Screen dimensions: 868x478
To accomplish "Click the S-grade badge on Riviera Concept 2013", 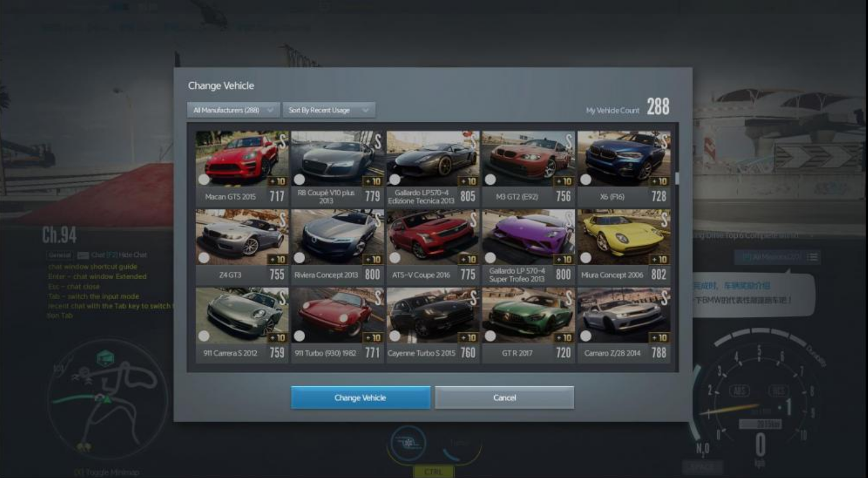I will [x=378, y=220].
